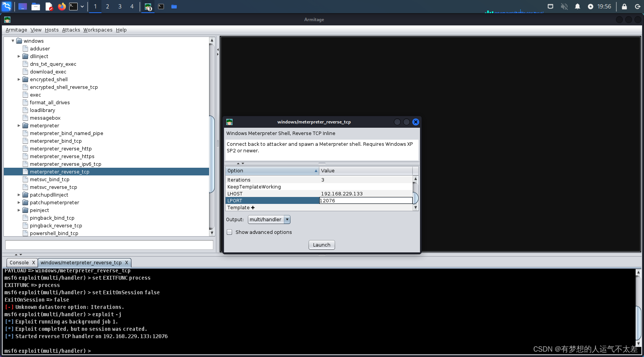The image size is (644, 357).
Task: Click the Iterations value cell
Action: (x=366, y=180)
